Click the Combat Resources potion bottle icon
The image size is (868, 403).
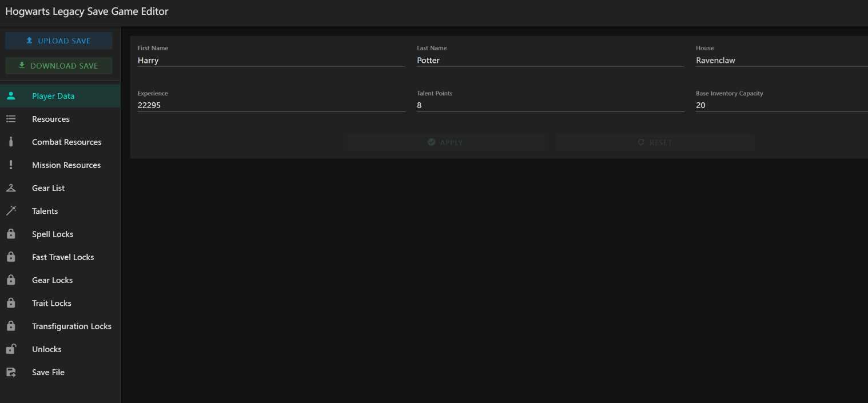(x=11, y=142)
